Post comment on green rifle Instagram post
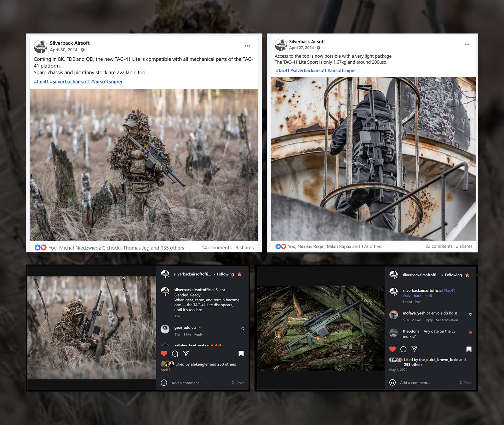This screenshot has height=425, width=504. tap(468, 383)
